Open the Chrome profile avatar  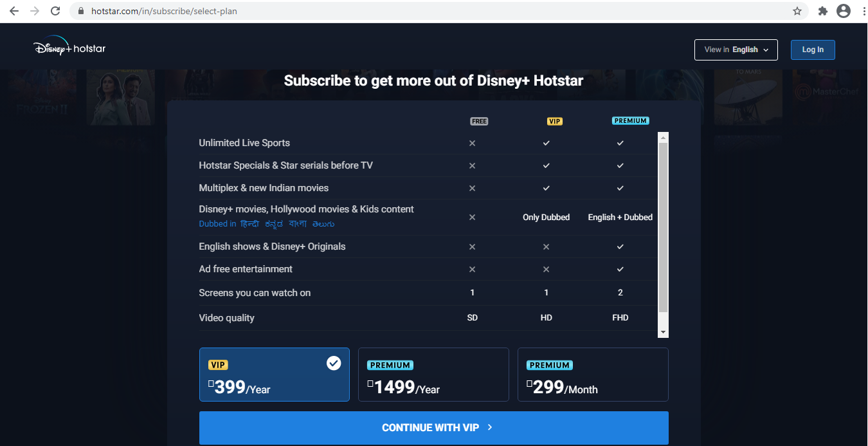click(x=844, y=11)
